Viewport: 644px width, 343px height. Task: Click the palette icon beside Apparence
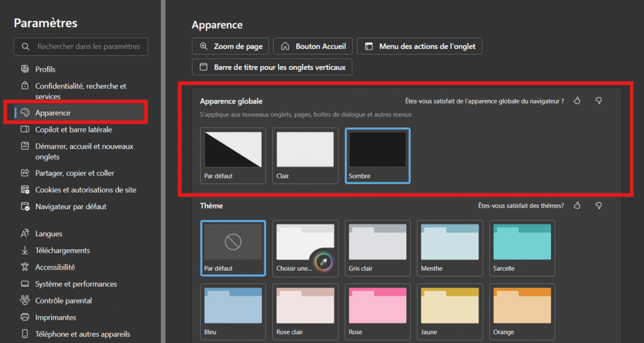(x=25, y=112)
